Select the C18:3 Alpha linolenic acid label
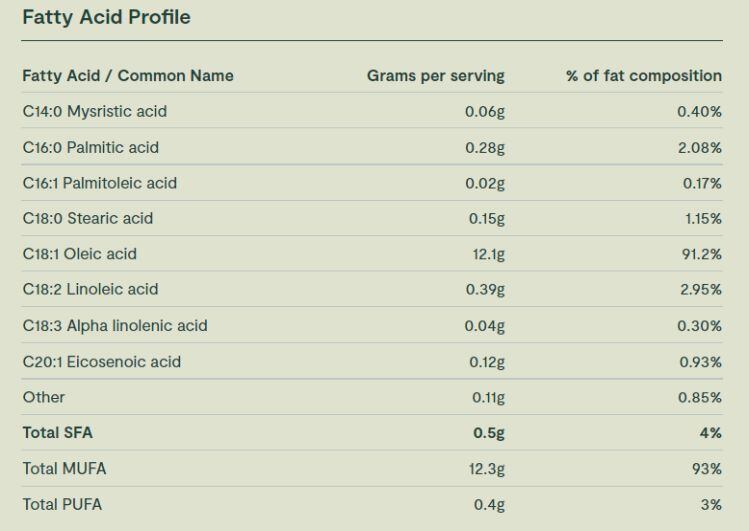The height and width of the screenshot is (531, 749). (115, 325)
